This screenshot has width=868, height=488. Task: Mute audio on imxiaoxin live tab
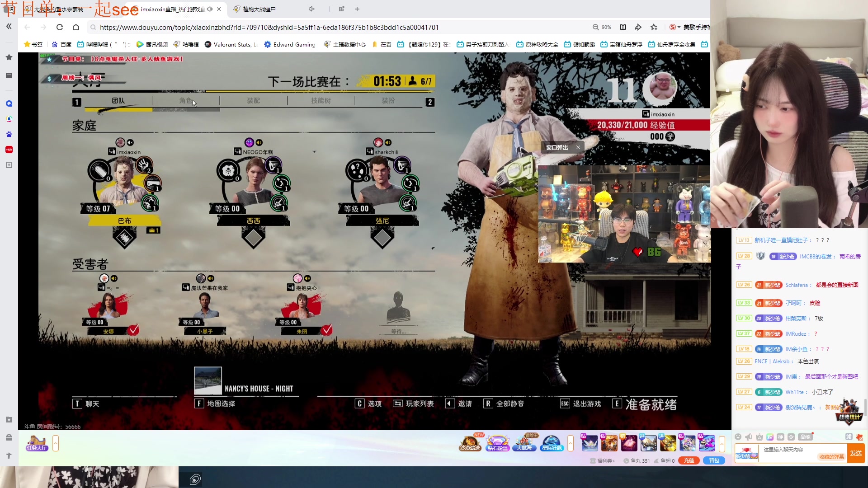210,9
